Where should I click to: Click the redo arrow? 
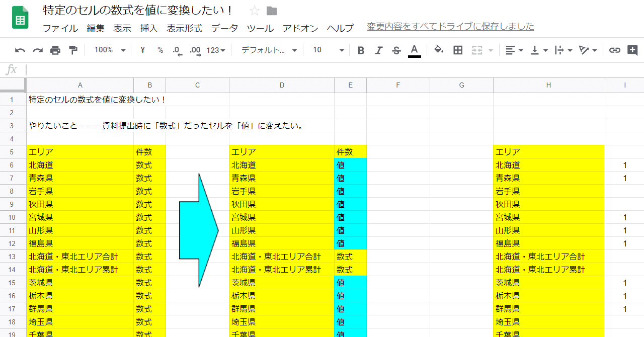[x=38, y=50]
